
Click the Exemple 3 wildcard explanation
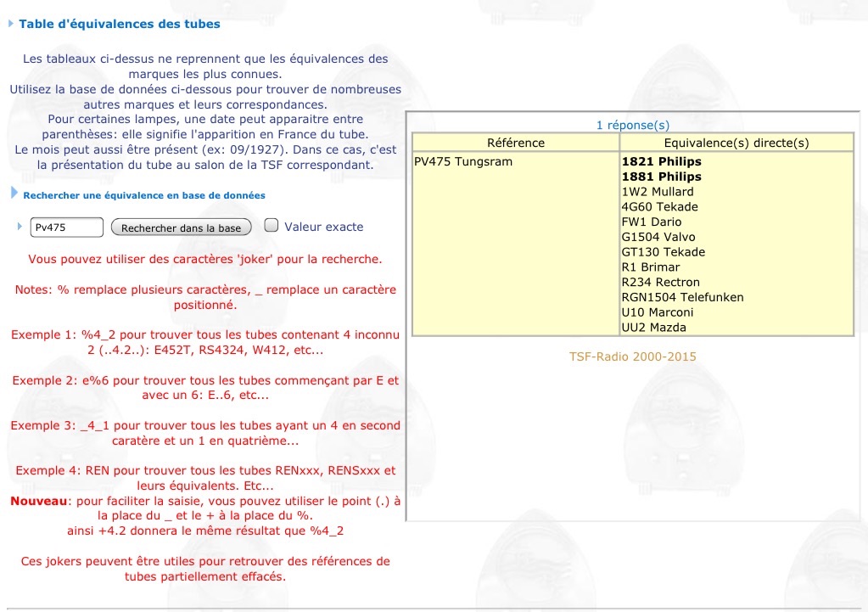point(205,433)
